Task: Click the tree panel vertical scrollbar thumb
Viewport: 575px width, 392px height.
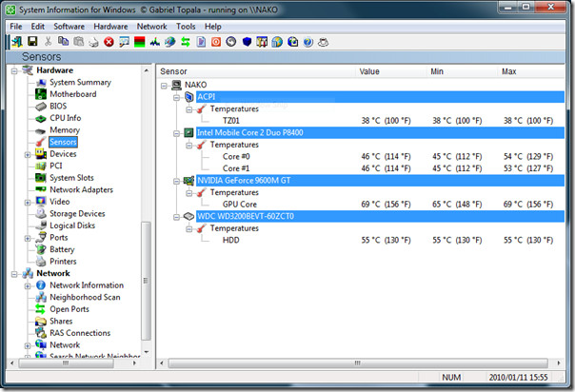Action: pyautogui.click(x=146, y=281)
